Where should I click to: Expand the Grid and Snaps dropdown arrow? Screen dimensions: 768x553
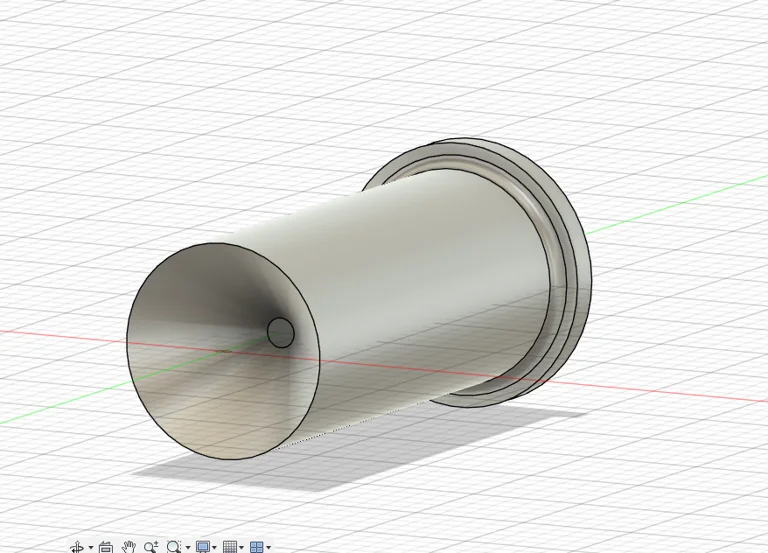point(242,548)
